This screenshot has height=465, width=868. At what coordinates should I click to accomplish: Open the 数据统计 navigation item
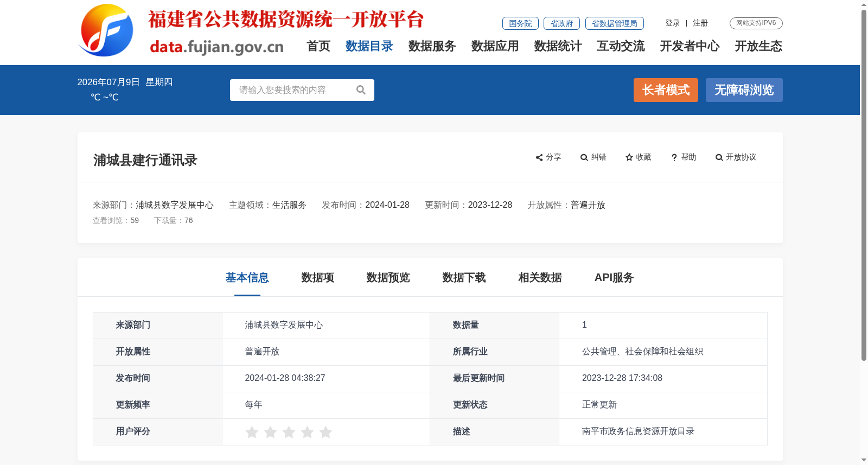558,46
